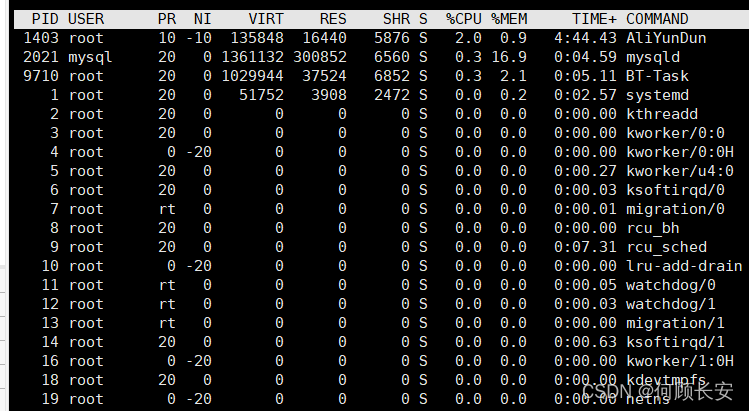Click the 0:07.31 time for rcu_sched
This screenshot has width=749, height=411.
click(585, 247)
